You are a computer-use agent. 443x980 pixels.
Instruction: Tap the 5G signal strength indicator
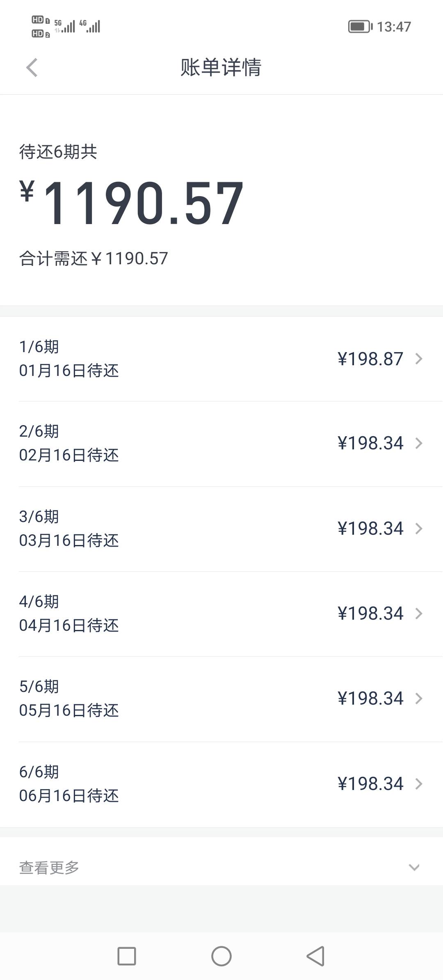(x=65, y=26)
